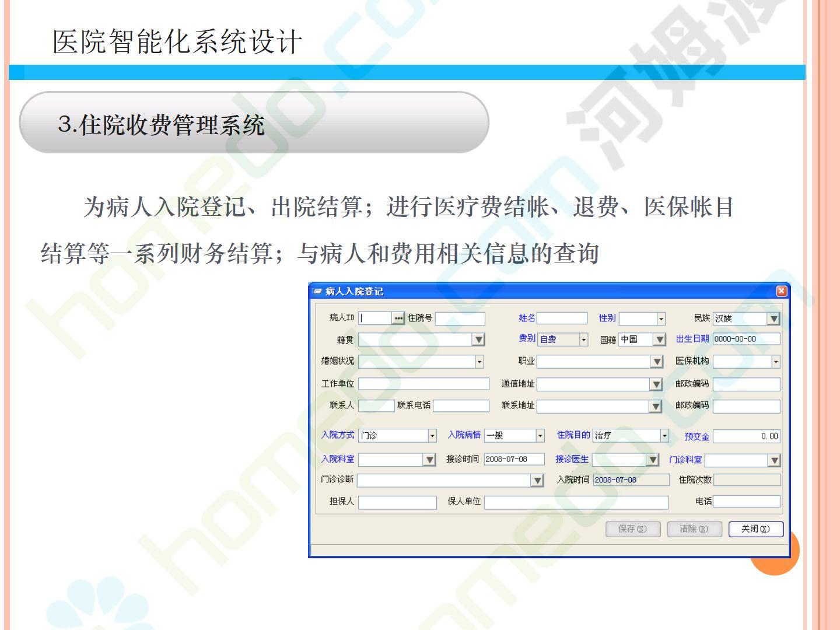The height and width of the screenshot is (630, 840).
Task: Open the 婚姻状况 dropdown
Action: click(479, 362)
